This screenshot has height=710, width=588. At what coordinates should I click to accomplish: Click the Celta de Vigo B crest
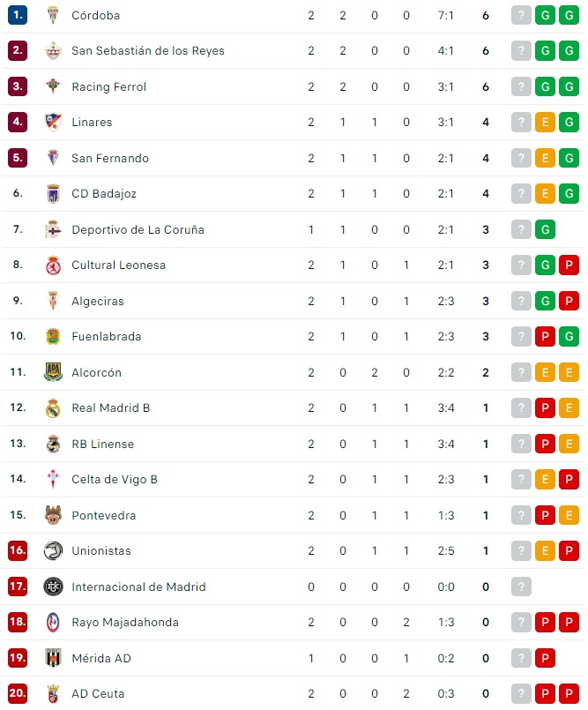(53, 479)
